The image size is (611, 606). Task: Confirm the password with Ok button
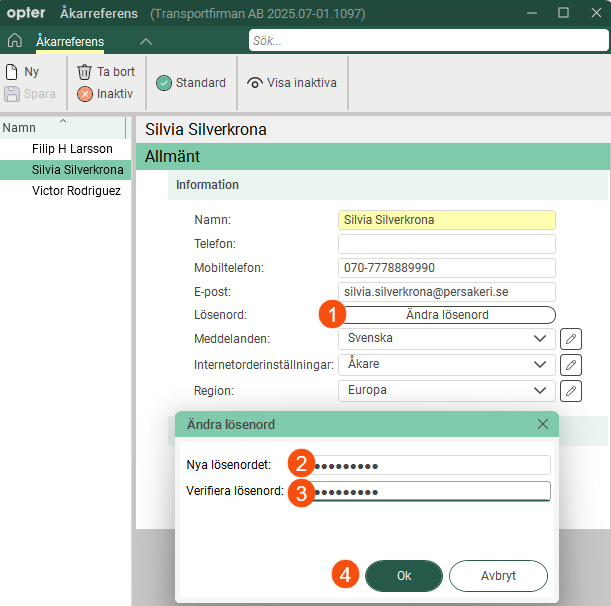coord(404,576)
